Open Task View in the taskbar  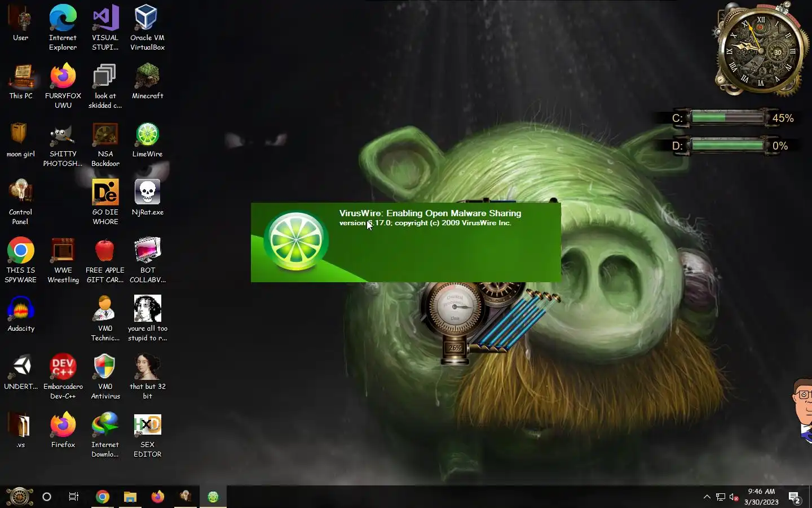click(x=74, y=497)
